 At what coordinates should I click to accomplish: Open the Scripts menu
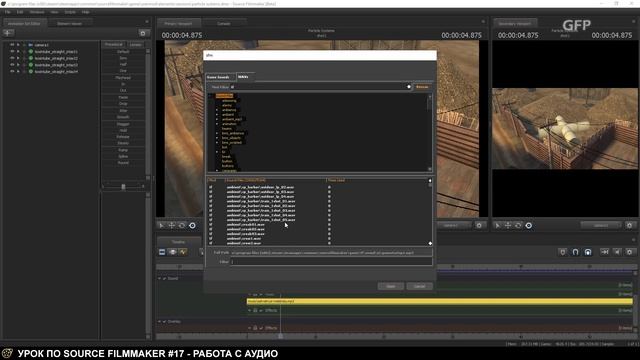[70, 12]
